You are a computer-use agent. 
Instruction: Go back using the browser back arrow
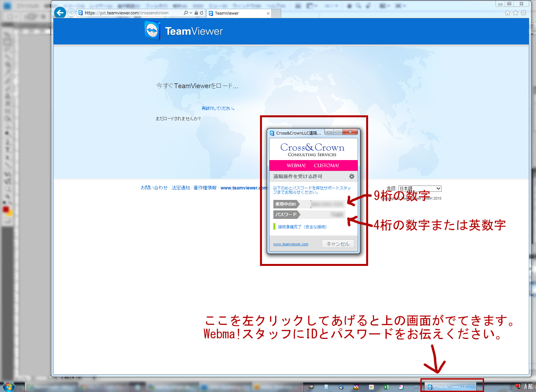(x=60, y=13)
